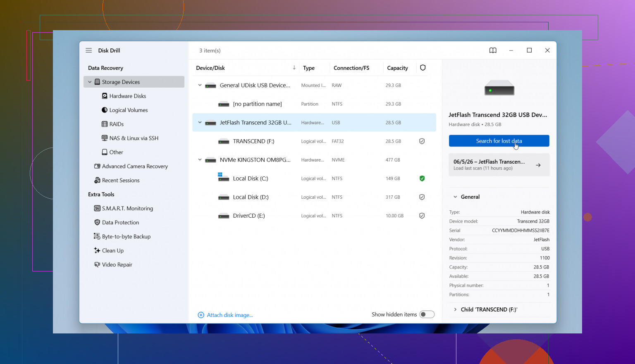Open Advanced Camera Recovery
Viewport: 635px width, 364px height.
(135, 166)
